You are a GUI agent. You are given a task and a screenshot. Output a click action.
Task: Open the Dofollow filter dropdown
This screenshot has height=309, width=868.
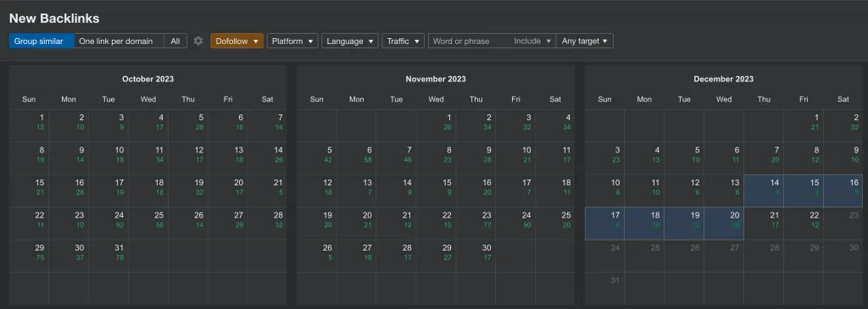[x=237, y=41]
